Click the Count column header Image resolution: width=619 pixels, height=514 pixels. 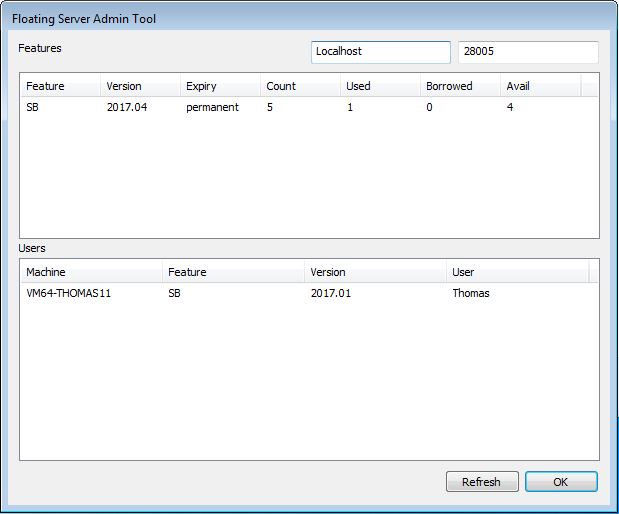(299, 86)
